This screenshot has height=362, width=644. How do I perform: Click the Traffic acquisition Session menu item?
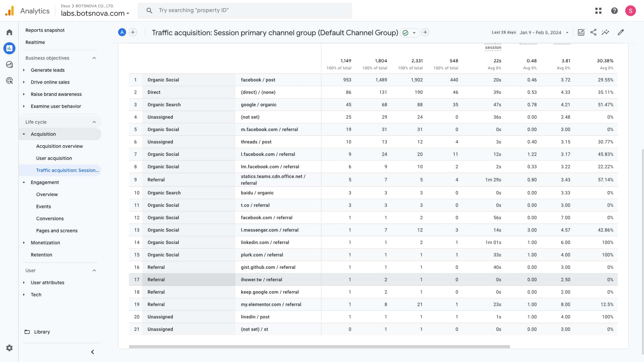[x=67, y=170]
